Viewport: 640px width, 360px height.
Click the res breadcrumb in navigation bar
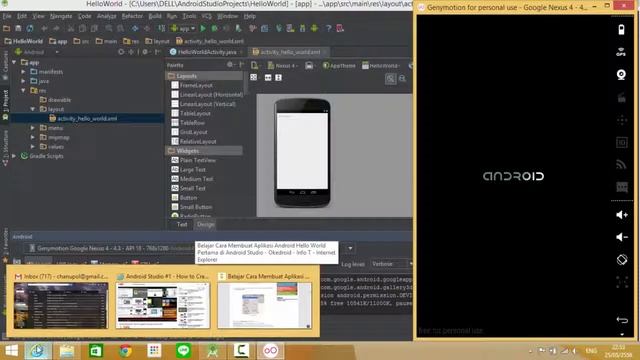click(131, 41)
